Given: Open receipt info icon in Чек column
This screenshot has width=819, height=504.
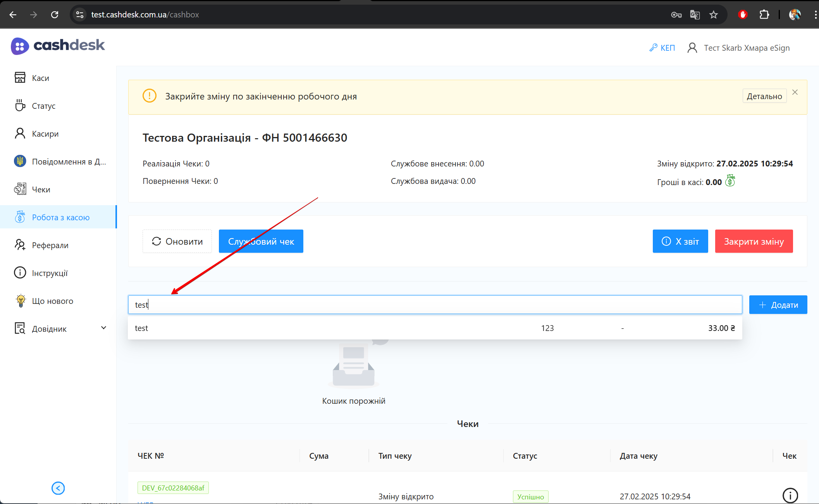Looking at the screenshot, I should click(x=790, y=495).
